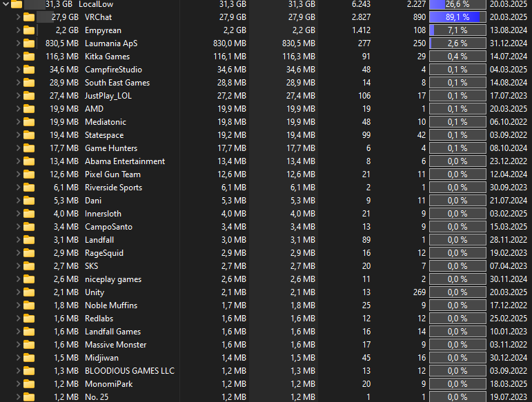Click the Mediatonic folder name

coord(106,122)
